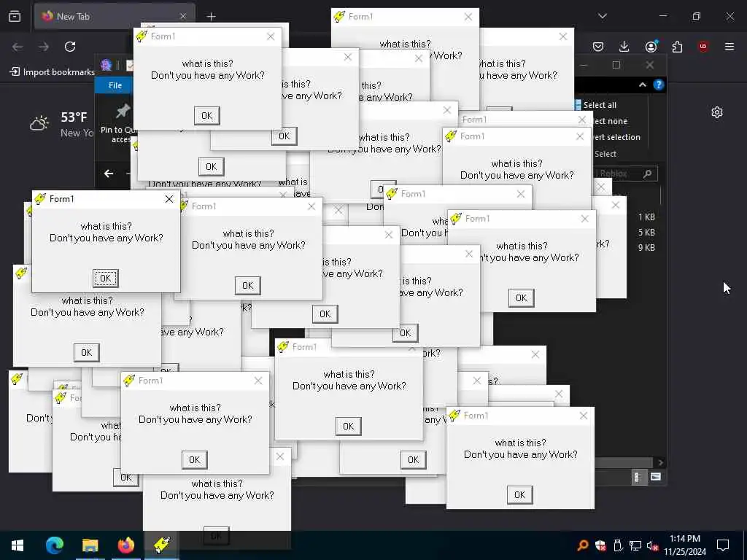Image resolution: width=747 pixels, height=560 pixels.
Task: Go back in File Explorer with back arrow
Action: pos(109,174)
